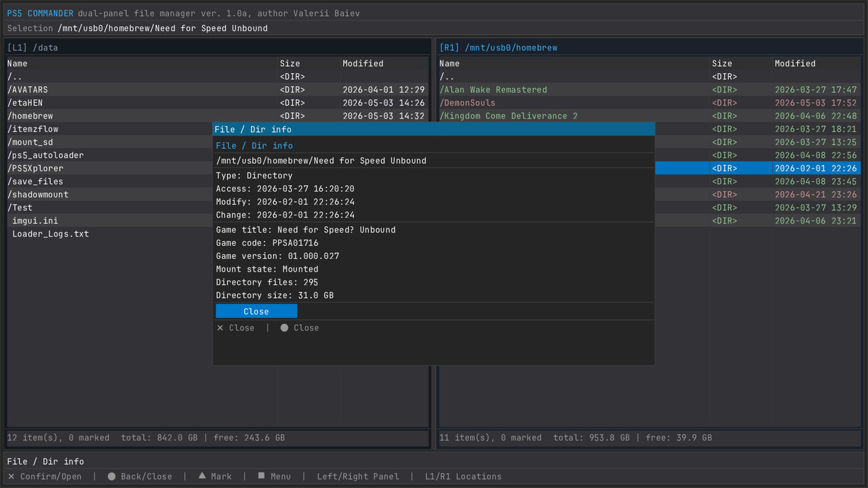Select the [R1] /mnt/usb0/homebrew panel header

650,47
